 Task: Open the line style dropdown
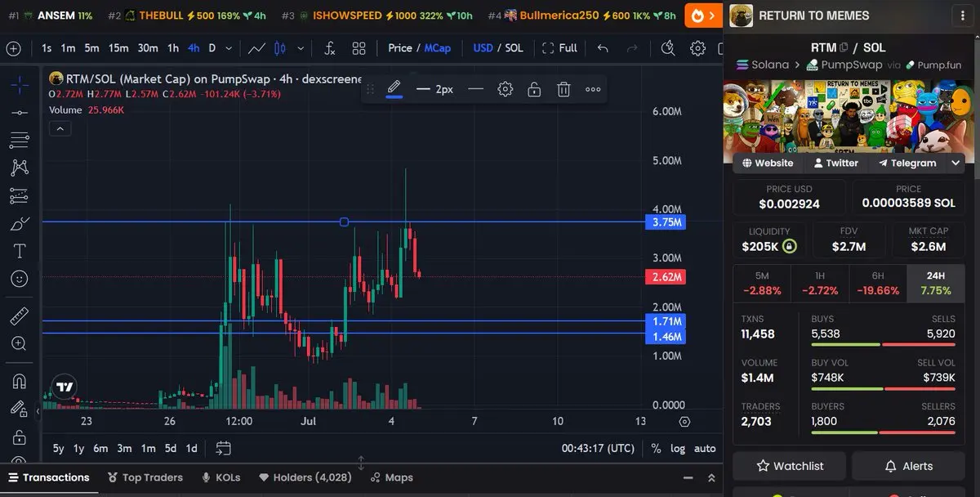point(476,89)
